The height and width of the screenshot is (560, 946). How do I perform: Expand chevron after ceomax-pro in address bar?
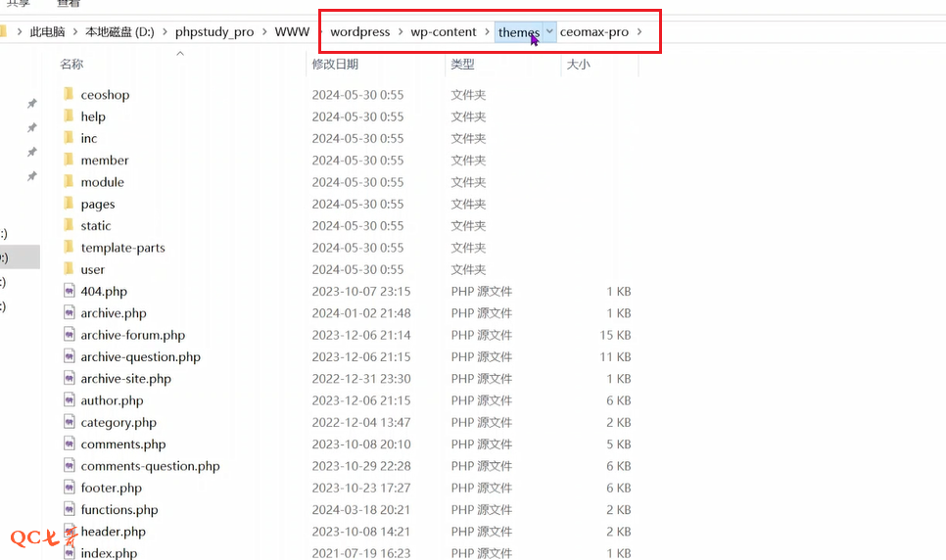(639, 31)
